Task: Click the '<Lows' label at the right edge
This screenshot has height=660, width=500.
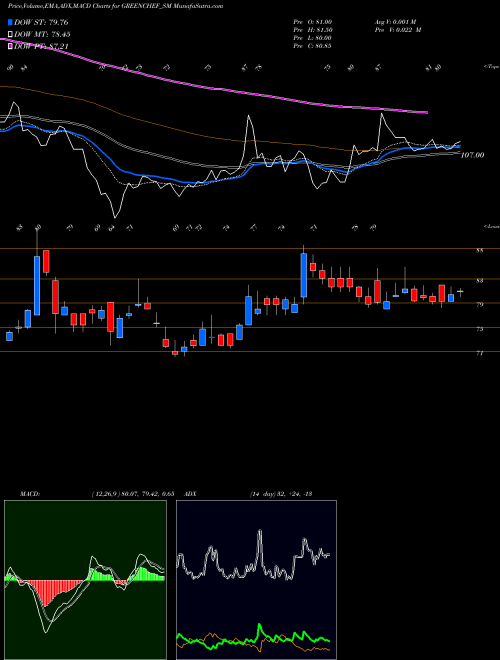Action: pos(491,226)
